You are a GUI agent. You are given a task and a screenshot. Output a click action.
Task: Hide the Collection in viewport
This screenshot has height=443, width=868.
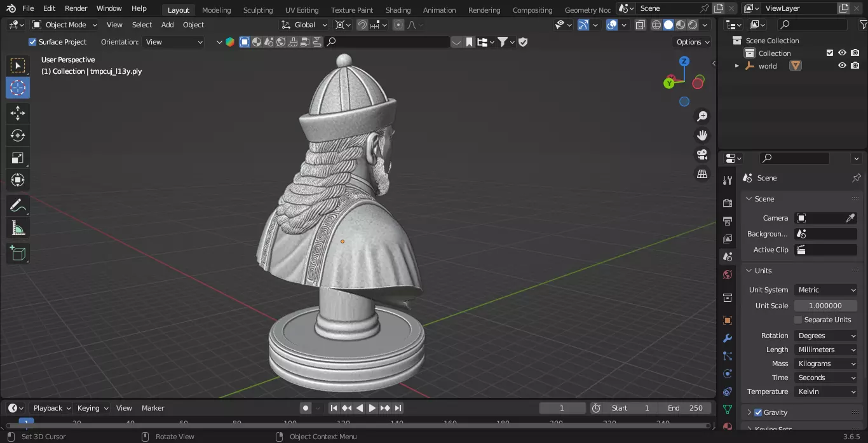[x=842, y=53]
